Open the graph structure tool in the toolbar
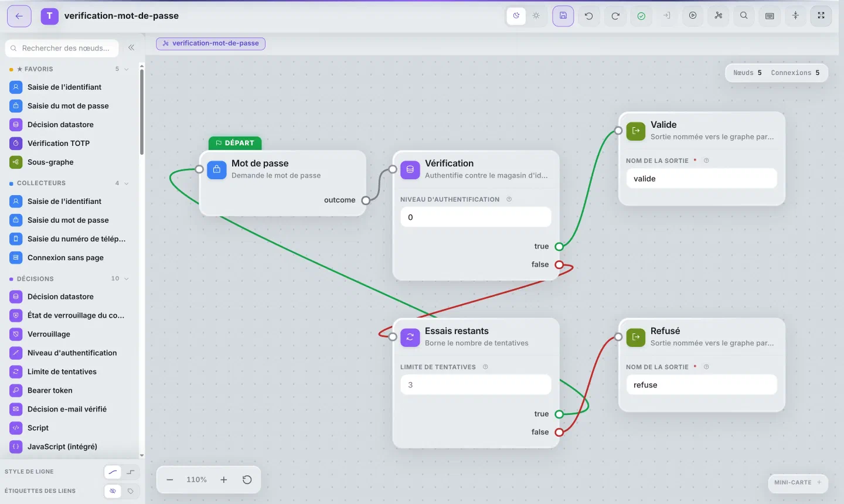Image resolution: width=844 pixels, height=504 pixels. pyautogui.click(x=719, y=16)
